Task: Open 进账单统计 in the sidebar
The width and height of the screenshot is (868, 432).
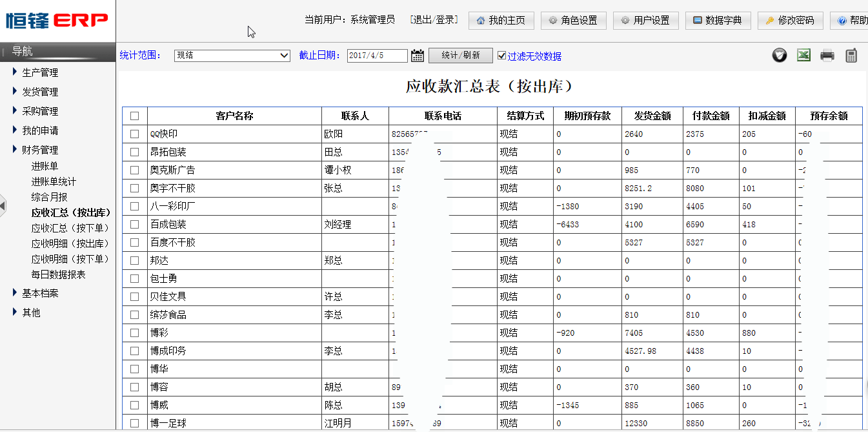Action: click(x=54, y=181)
